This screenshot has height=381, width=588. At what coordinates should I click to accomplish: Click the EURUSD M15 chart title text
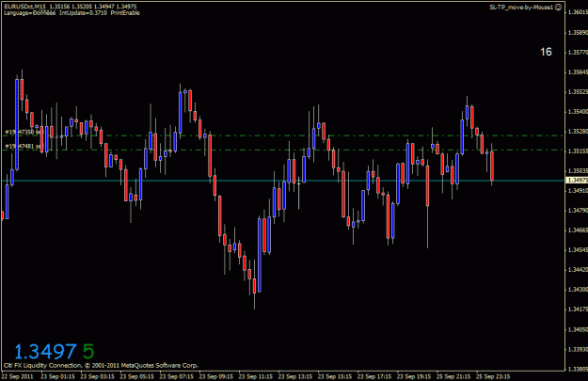(71, 7)
